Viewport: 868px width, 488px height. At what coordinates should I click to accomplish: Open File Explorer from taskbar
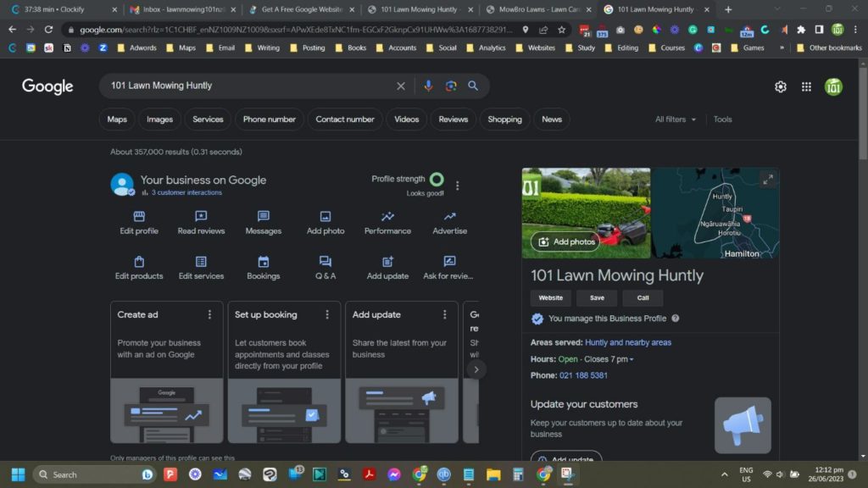click(x=493, y=474)
